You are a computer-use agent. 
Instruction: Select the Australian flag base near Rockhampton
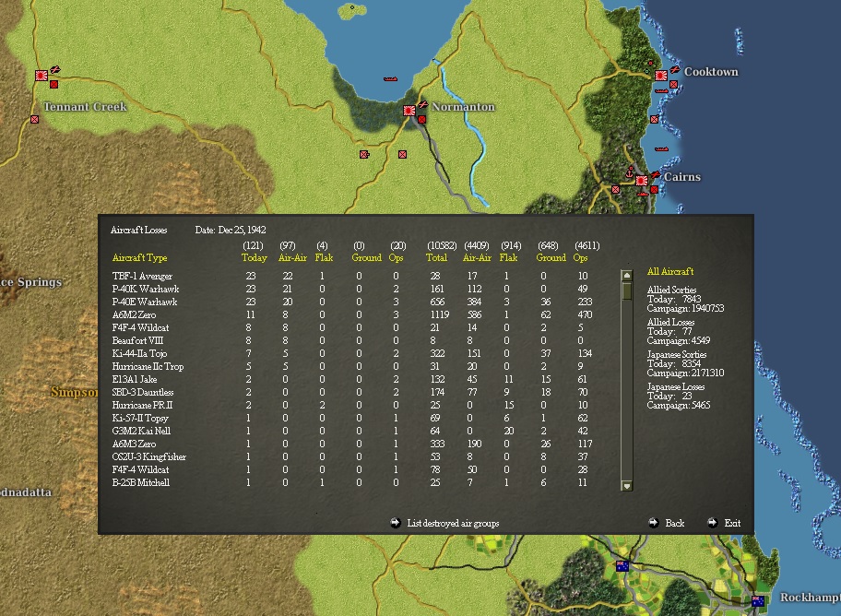click(758, 601)
